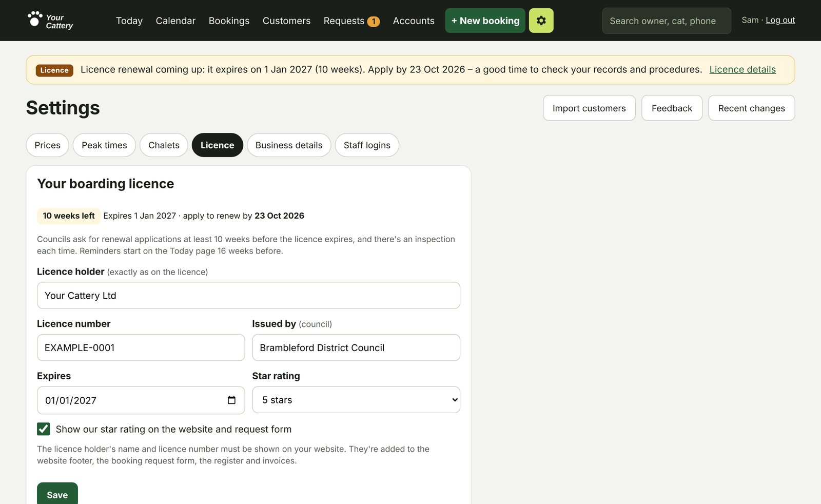
Task: Select the Chalets tab
Action: pos(164,145)
